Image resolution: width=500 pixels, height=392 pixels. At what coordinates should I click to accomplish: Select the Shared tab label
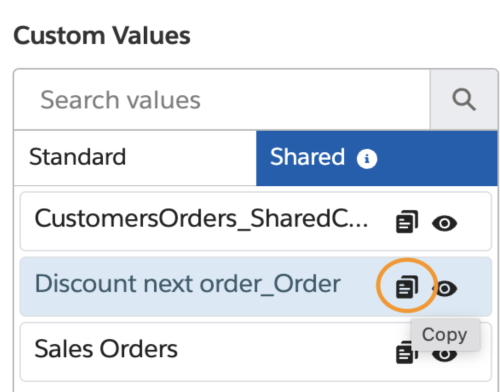click(307, 157)
